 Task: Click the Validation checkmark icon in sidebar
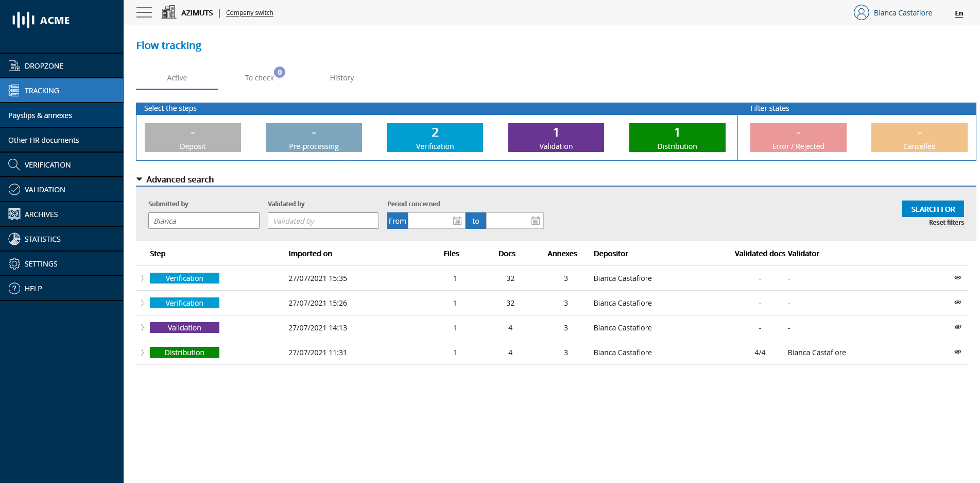tap(14, 189)
